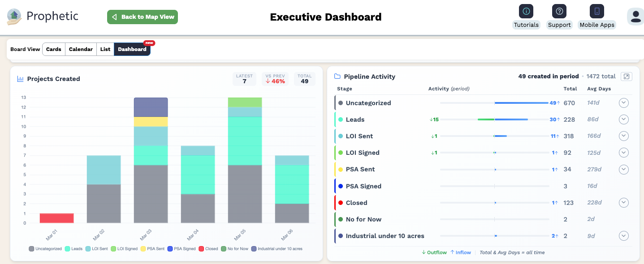Click the LOI Sent total 318

coord(569,136)
